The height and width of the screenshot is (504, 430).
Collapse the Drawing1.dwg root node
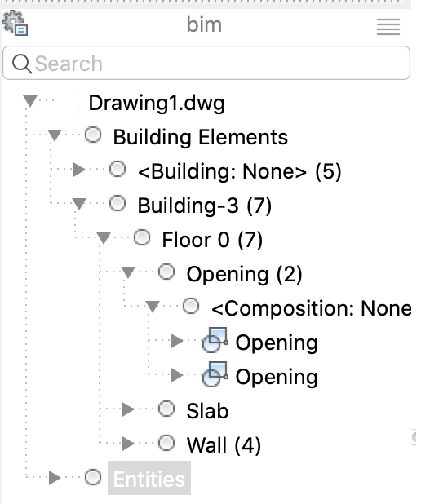pyautogui.click(x=30, y=101)
